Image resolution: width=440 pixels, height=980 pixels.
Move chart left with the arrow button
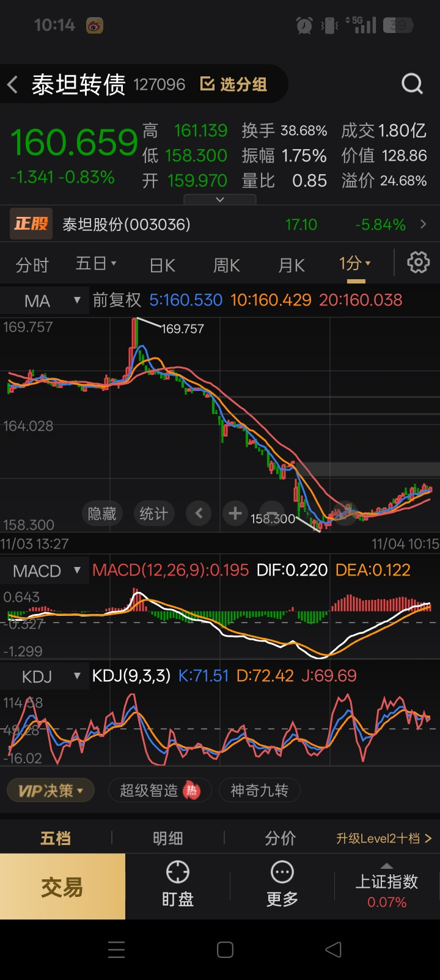(x=199, y=513)
